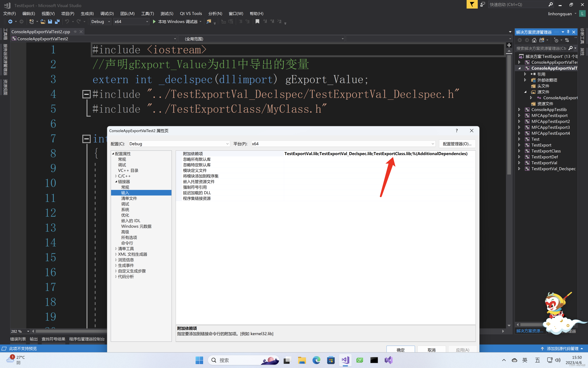Click the speaker volume tray icon
This screenshot has width=588, height=368.
point(558,360)
